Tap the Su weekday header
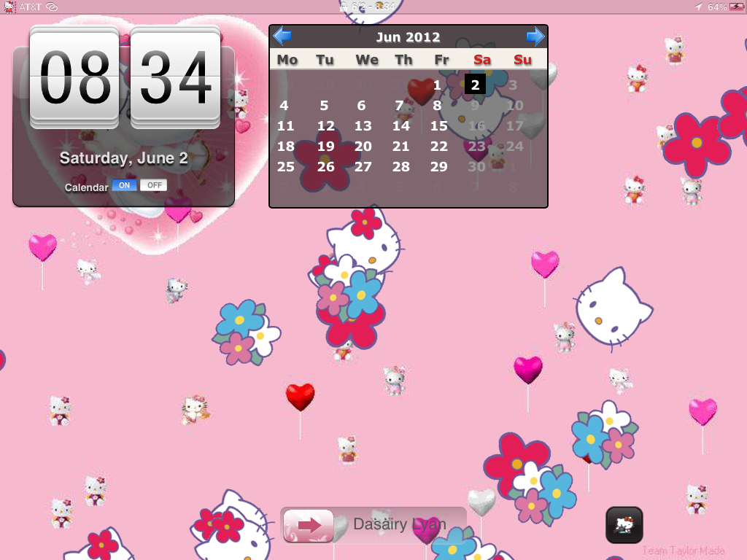 [522, 60]
